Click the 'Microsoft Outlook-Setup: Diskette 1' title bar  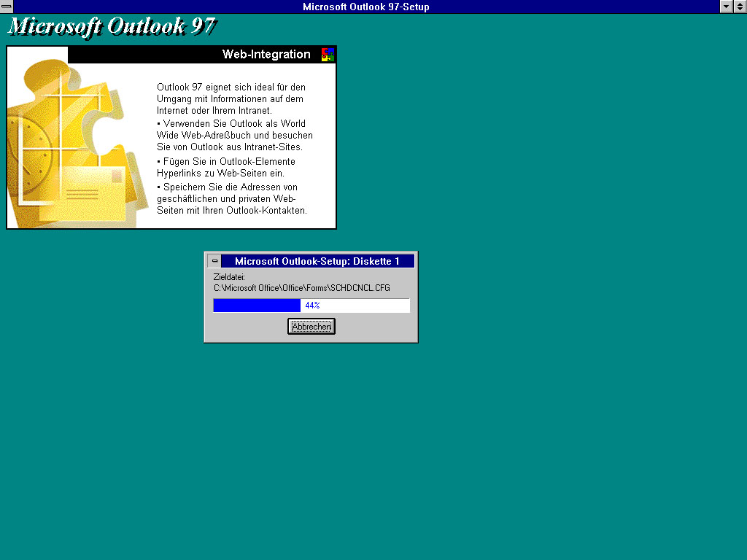coord(317,261)
